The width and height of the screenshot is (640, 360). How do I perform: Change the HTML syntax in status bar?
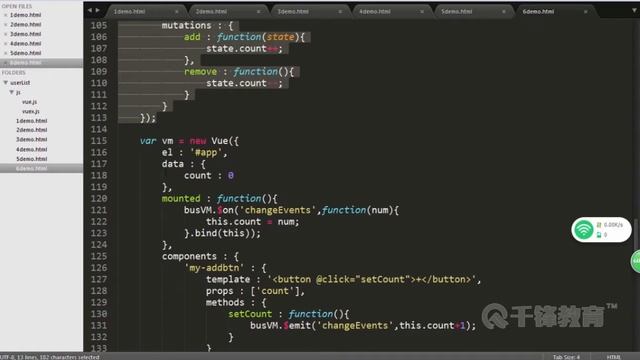[613, 357]
